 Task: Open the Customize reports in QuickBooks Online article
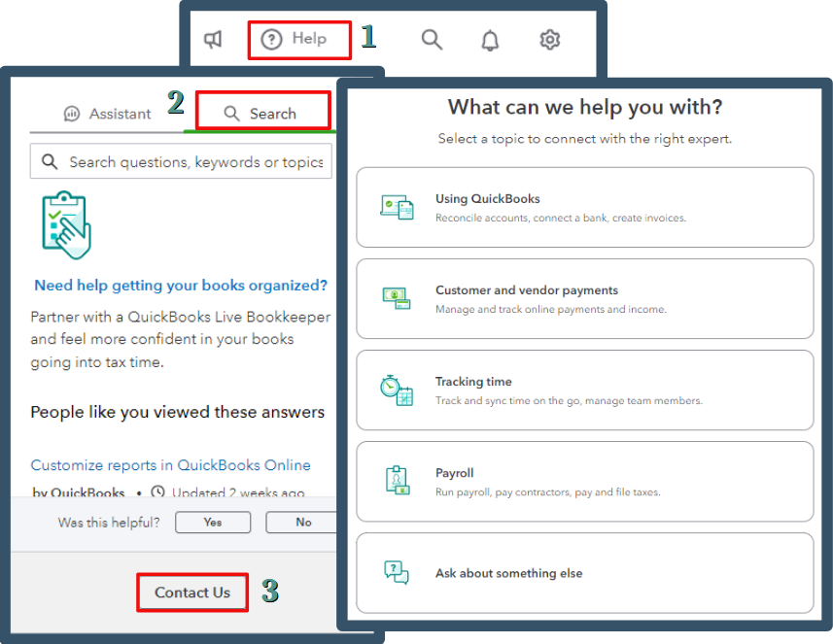(170, 465)
